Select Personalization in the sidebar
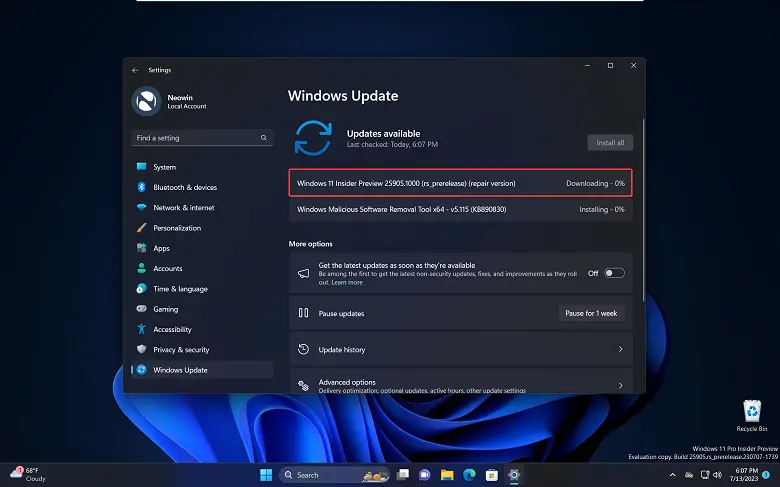This screenshot has height=487, width=780. click(x=202, y=228)
